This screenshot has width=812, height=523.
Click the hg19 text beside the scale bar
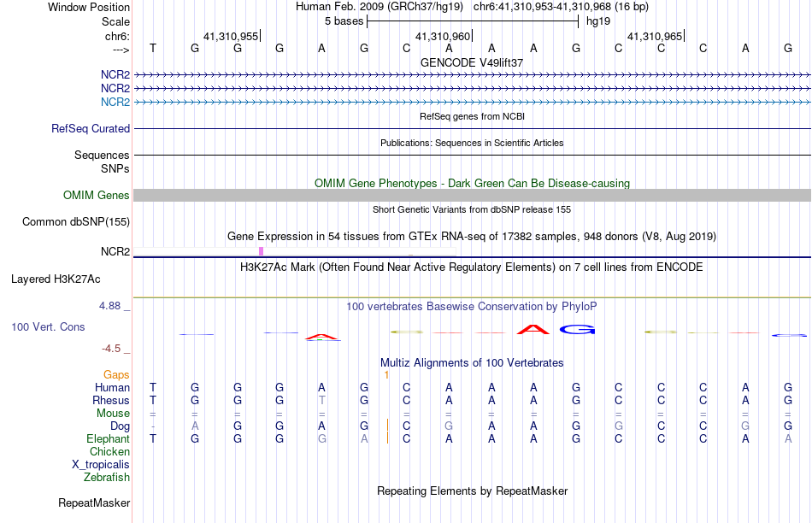(598, 21)
